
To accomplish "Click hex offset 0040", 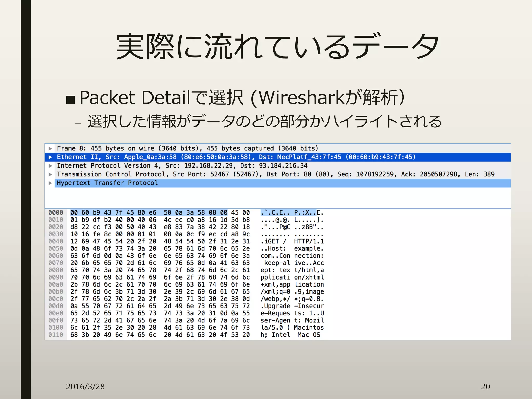I will coord(56,242).
